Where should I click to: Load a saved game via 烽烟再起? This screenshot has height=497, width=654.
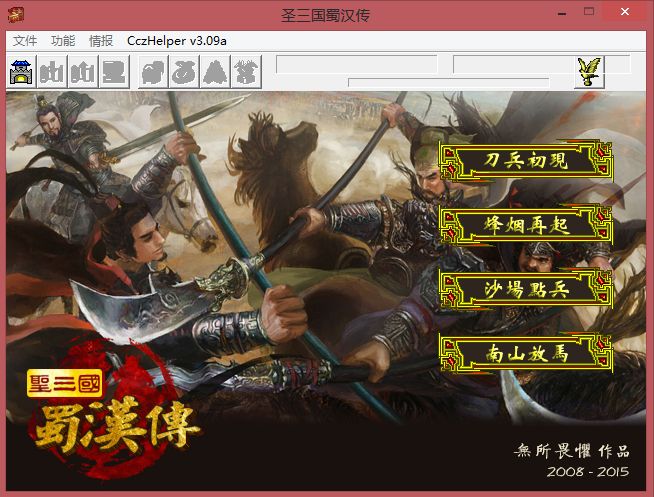pos(526,225)
